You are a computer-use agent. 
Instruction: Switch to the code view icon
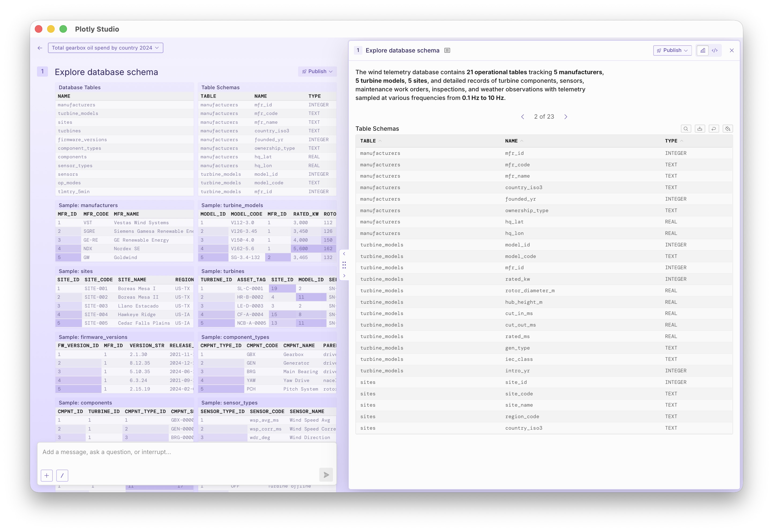click(715, 50)
